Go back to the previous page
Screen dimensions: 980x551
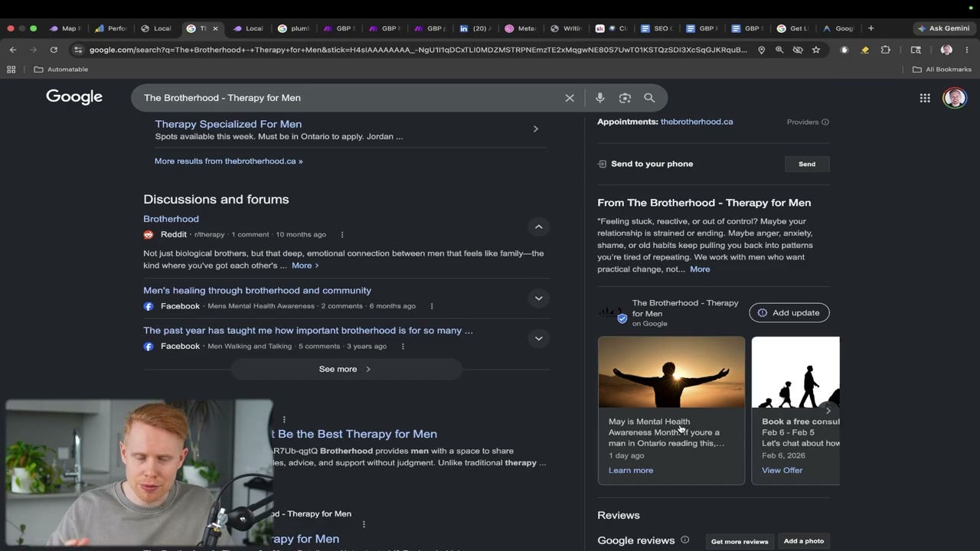13,50
